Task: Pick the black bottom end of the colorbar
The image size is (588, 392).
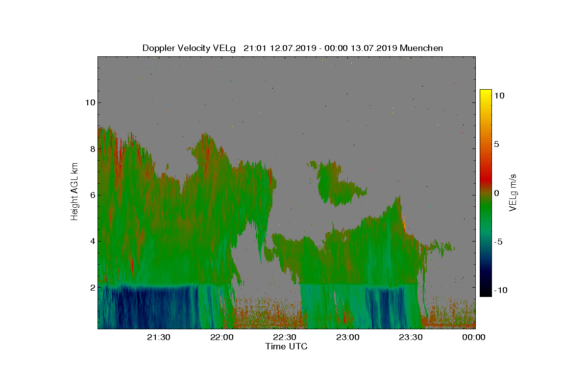Action: [486, 292]
